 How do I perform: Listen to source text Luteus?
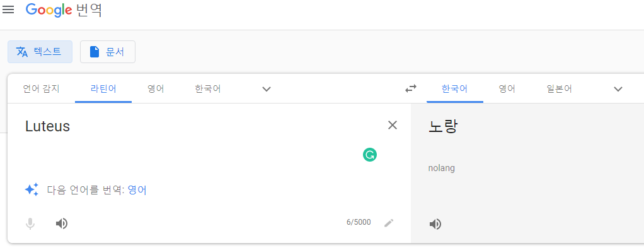click(x=62, y=223)
